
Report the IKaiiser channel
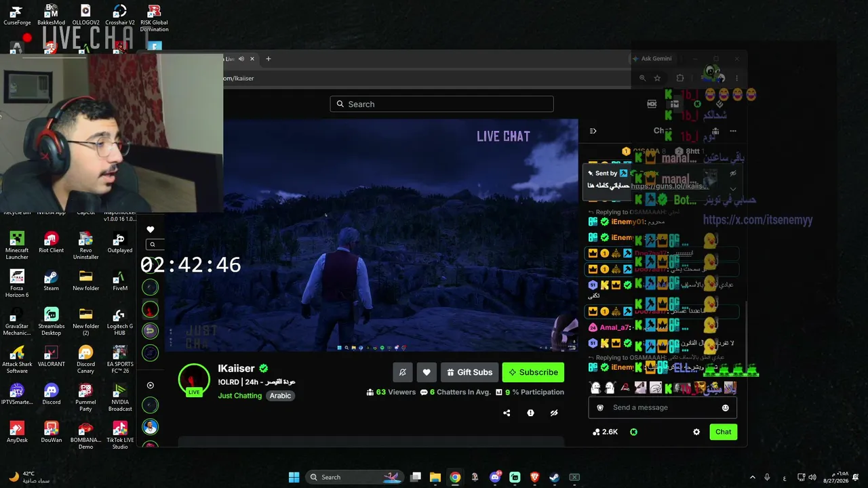click(530, 413)
